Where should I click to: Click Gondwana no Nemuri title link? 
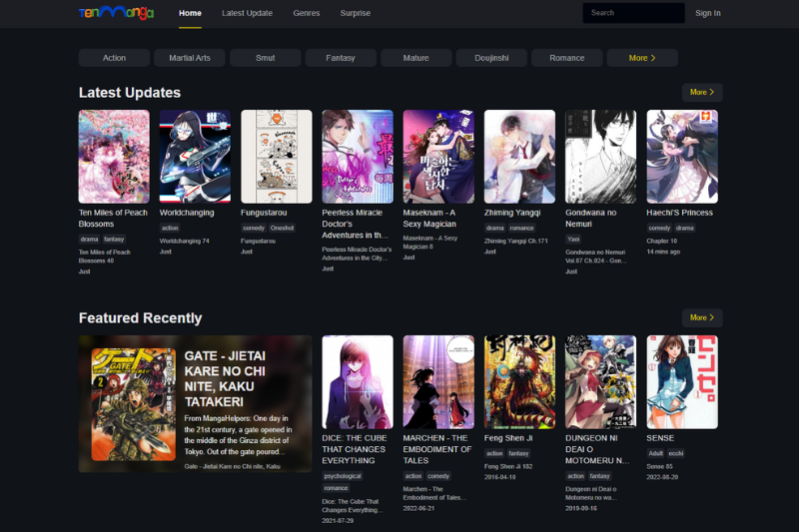click(x=590, y=219)
